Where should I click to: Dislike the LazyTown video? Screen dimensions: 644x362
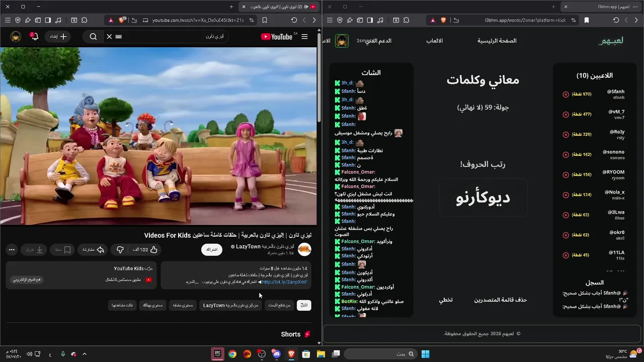120,250
